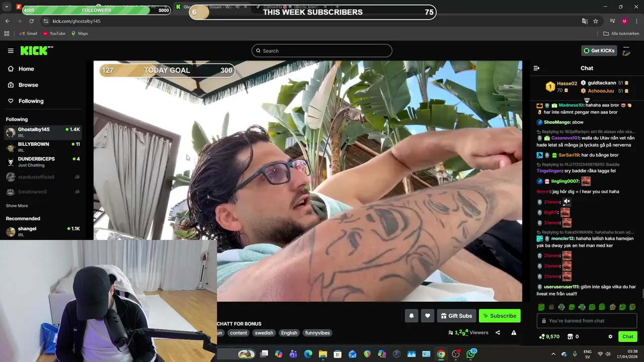Click the Get KICKs button
The height and width of the screenshot is (362, 644).
pyautogui.click(x=599, y=50)
